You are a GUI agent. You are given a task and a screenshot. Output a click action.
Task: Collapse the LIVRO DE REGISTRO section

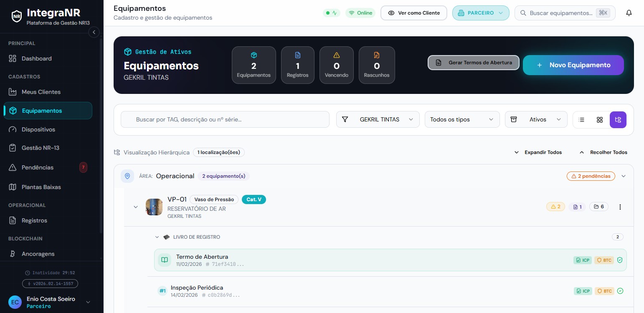(x=157, y=237)
